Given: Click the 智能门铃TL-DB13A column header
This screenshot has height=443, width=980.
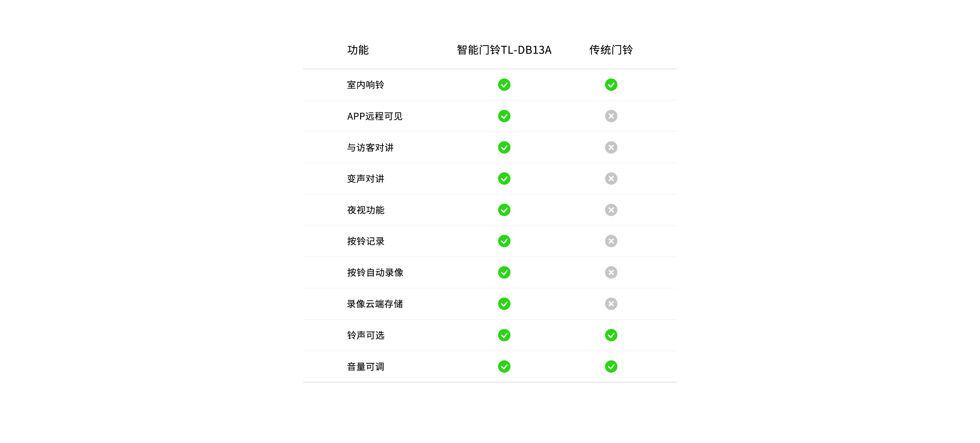Looking at the screenshot, I should click(x=504, y=50).
